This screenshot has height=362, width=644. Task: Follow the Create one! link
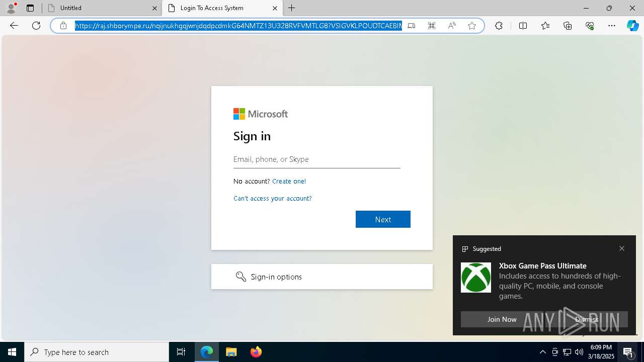pos(289,182)
